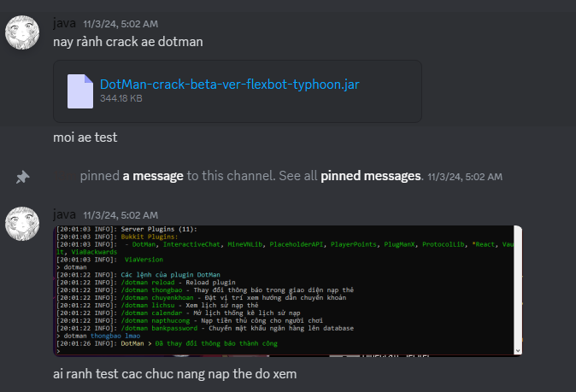Open the server console screenshot image
This screenshot has width=576, height=392.
pos(288,290)
